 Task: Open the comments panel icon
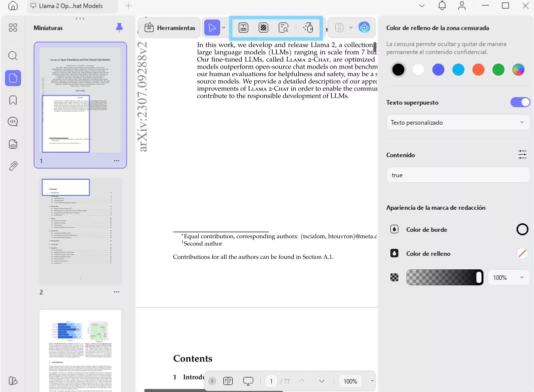coord(13,122)
